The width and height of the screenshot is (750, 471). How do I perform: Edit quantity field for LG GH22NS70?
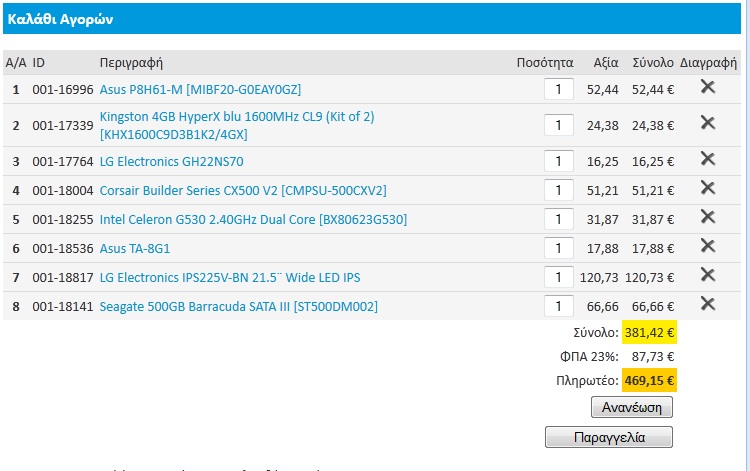(x=559, y=162)
